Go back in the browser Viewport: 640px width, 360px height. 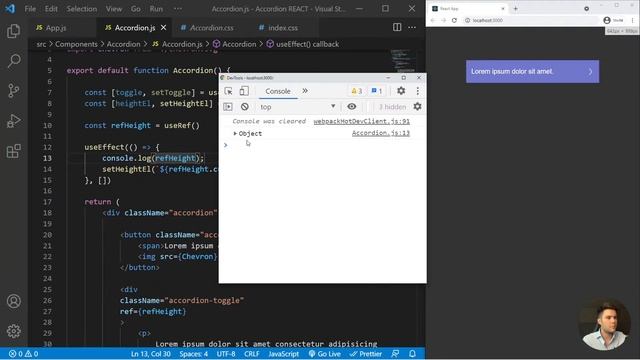coord(433,20)
